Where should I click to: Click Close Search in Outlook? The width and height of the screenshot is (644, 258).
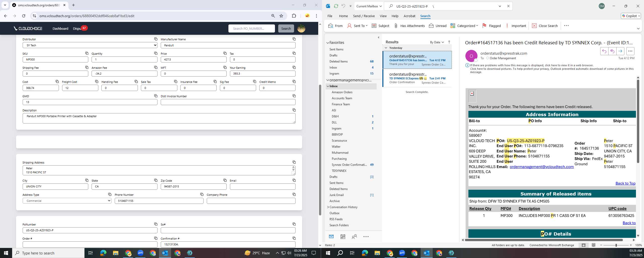pos(545,26)
